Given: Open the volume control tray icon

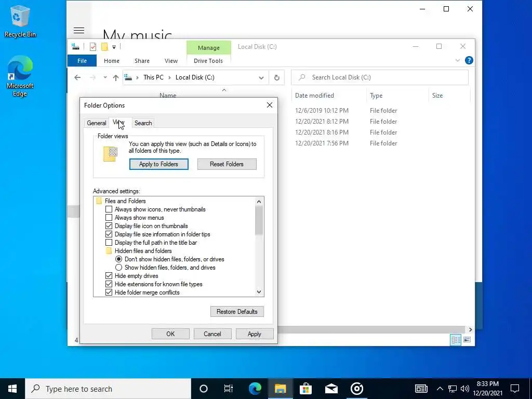Looking at the screenshot, I should [x=465, y=389].
